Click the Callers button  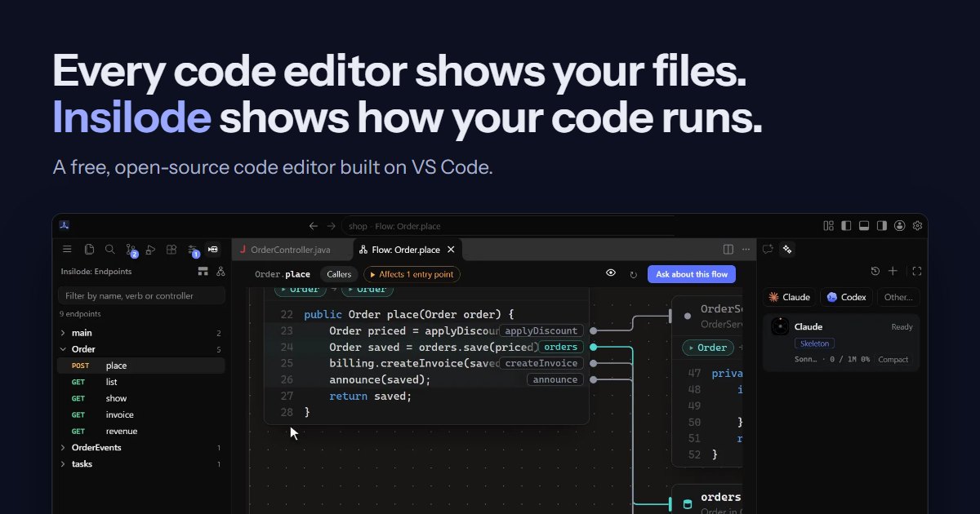(x=339, y=275)
